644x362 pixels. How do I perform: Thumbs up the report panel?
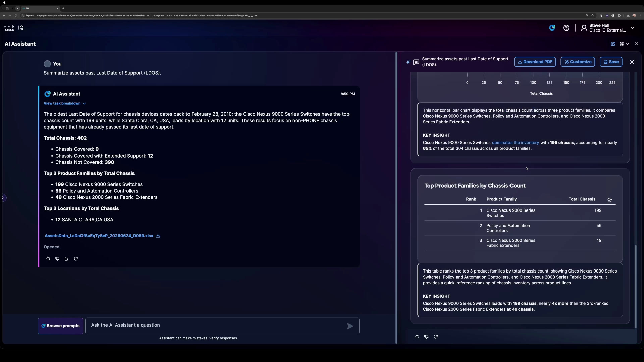click(417, 337)
